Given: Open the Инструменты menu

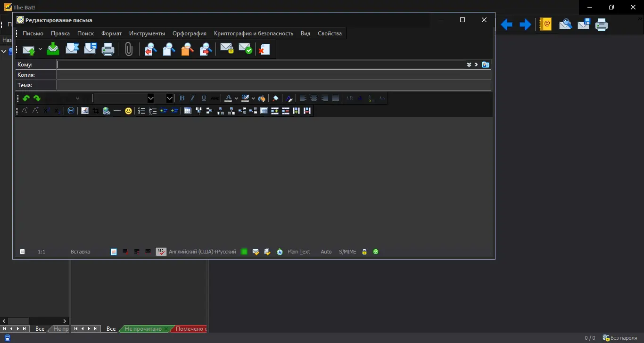Looking at the screenshot, I should [x=147, y=33].
